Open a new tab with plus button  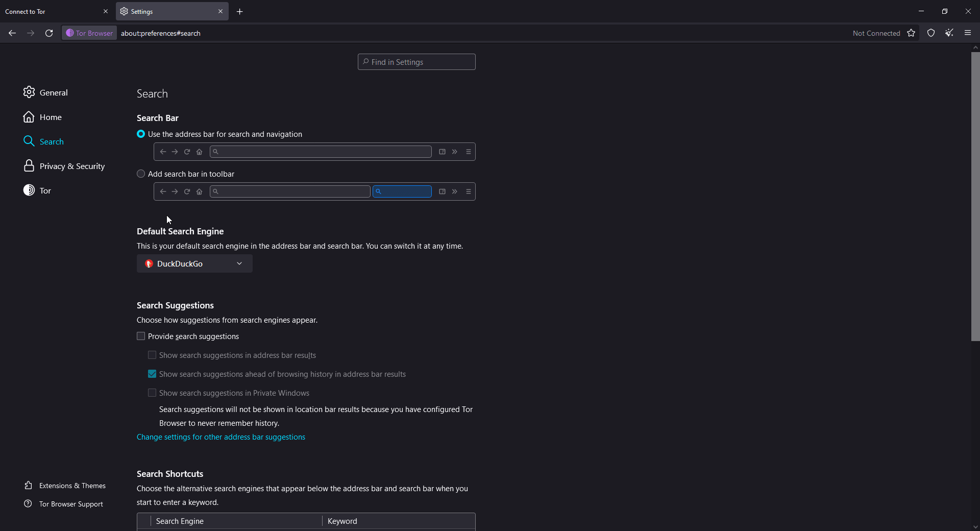[240, 11]
